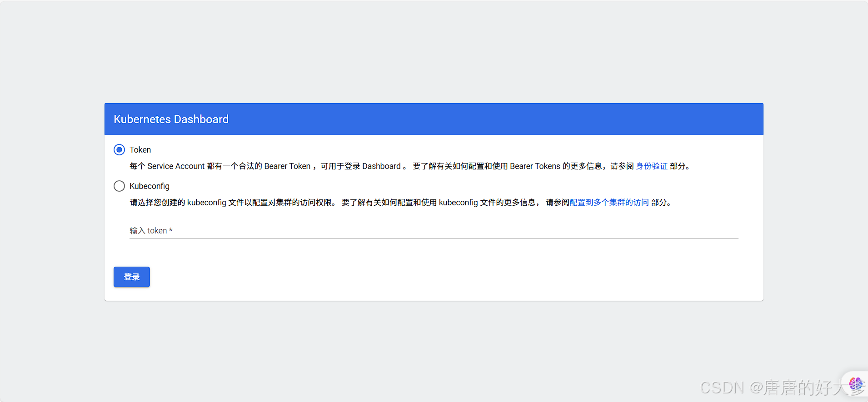Click the Kubernetes Dashboard title text
868x402 pixels.
point(171,119)
